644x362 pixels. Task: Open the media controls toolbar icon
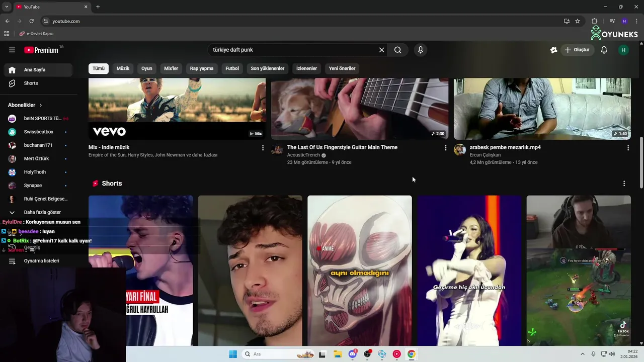pos(612,21)
